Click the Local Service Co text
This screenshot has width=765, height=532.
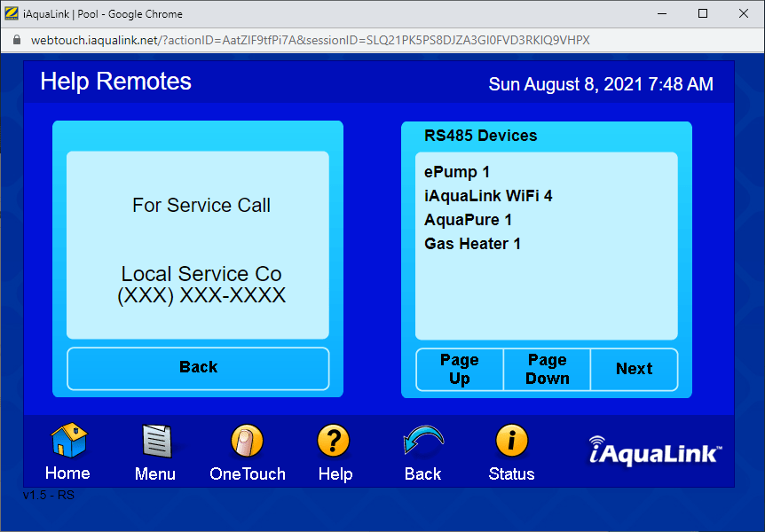(201, 274)
